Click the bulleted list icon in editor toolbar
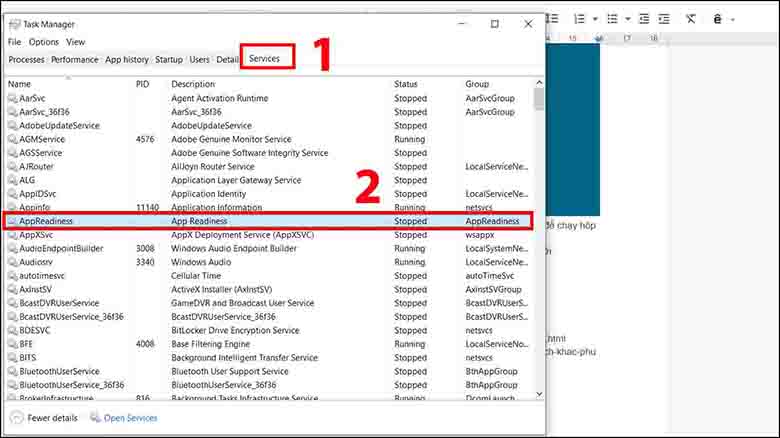Viewport: 780px width, 438px height. coord(612,19)
